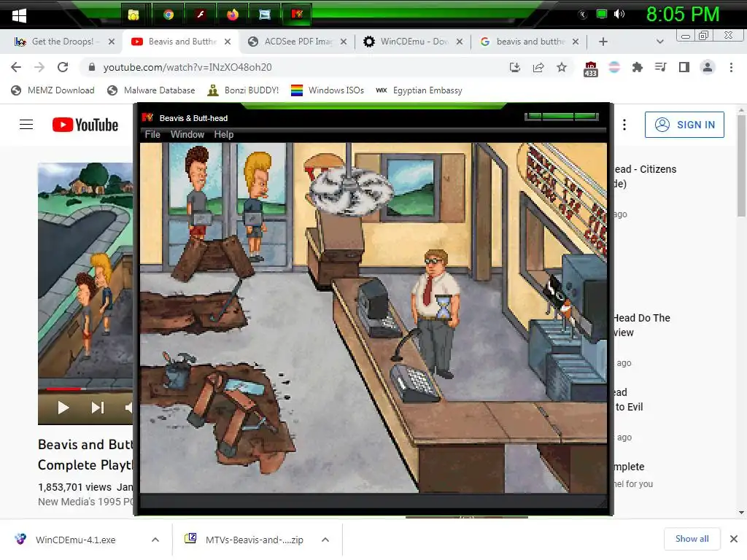Open the YouTube settings three-dot menu
Viewport: 747px width, 560px height.
624,125
